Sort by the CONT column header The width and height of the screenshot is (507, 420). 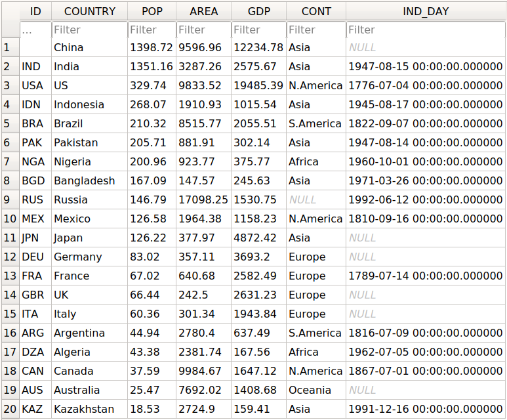tap(316, 11)
